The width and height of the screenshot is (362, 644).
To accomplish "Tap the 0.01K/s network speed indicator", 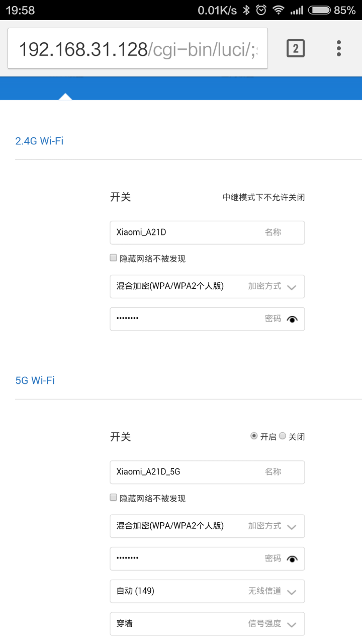I will (x=217, y=10).
